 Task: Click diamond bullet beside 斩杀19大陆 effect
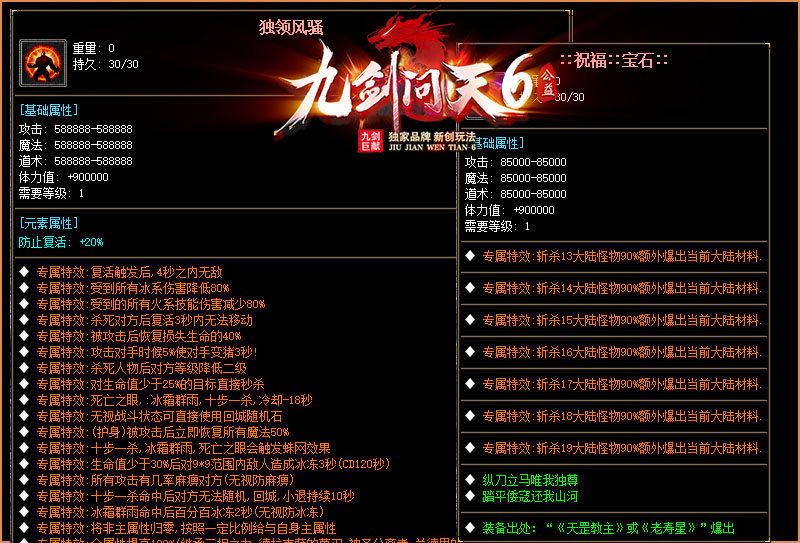469,448
